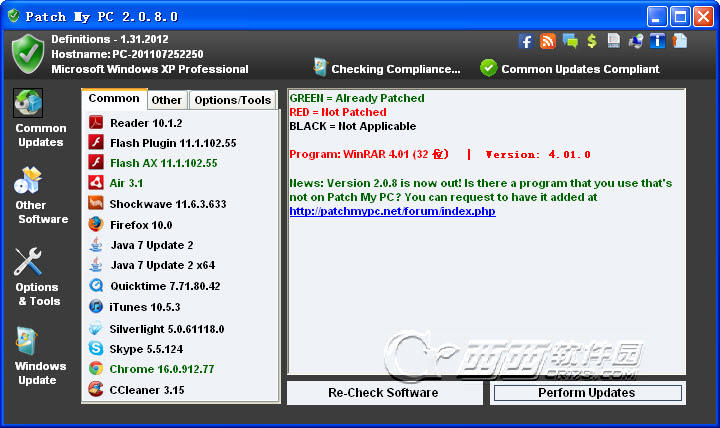Launch the Windows Update sidebar icon

point(26,341)
